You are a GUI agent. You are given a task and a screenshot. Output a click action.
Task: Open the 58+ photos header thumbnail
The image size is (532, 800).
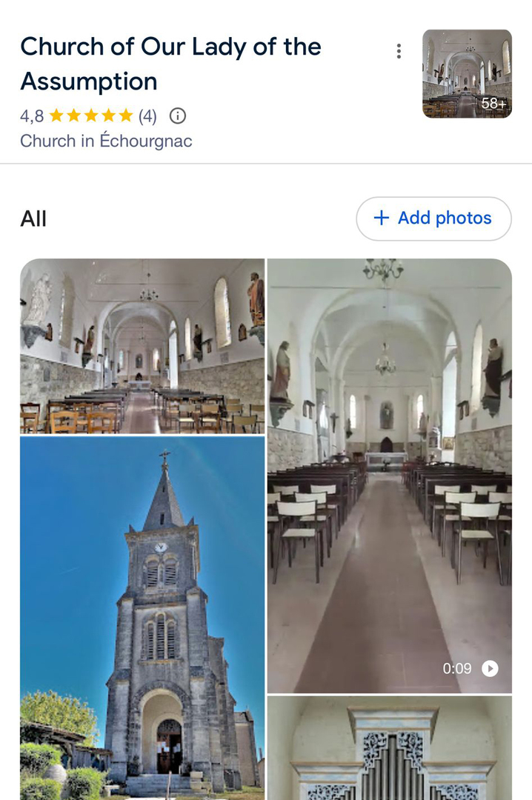pos(467,73)
